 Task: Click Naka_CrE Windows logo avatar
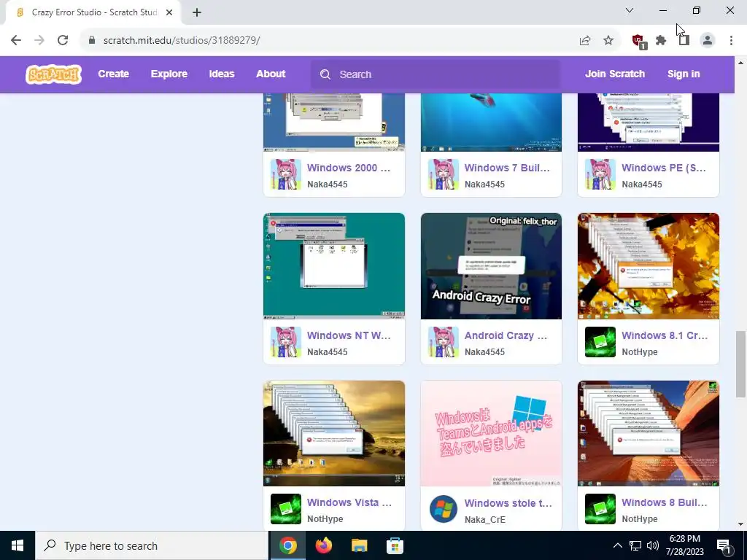[443, 509]
